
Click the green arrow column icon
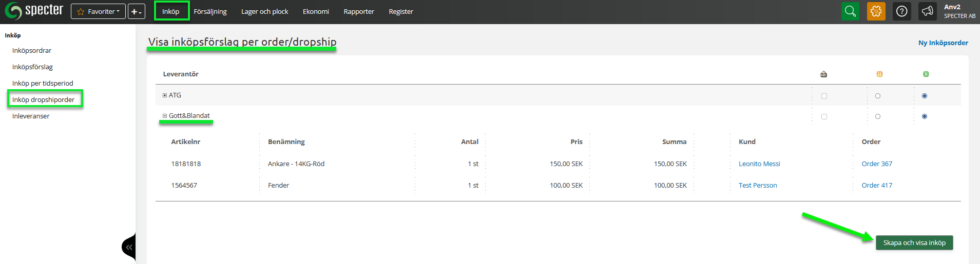tap(926, 74)
